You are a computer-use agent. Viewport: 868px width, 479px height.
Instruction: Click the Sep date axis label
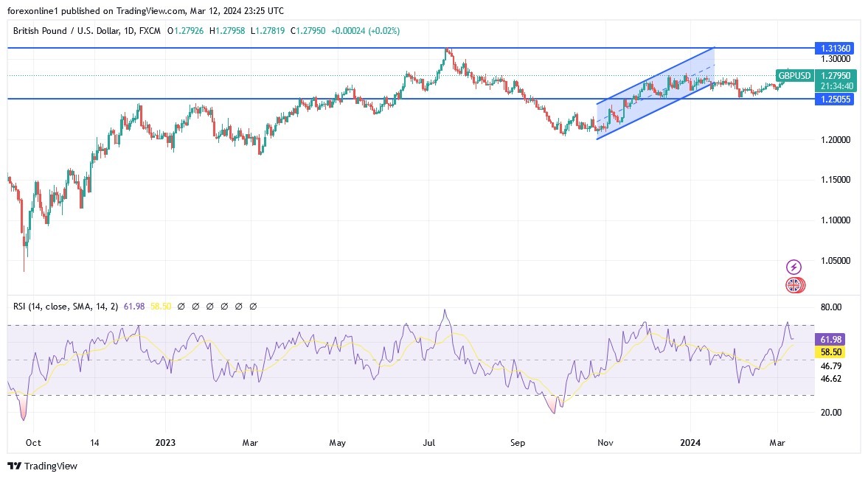point(518,442)
